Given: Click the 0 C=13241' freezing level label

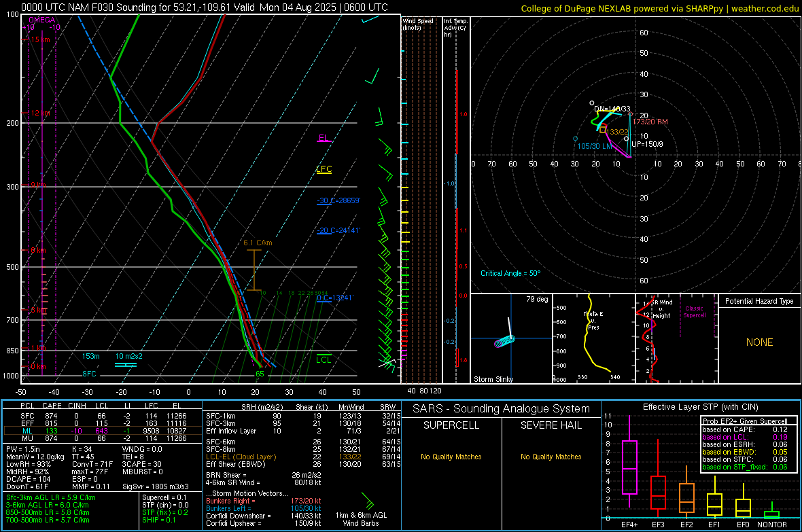Looking at the screenshot, I should coord(335,298).
